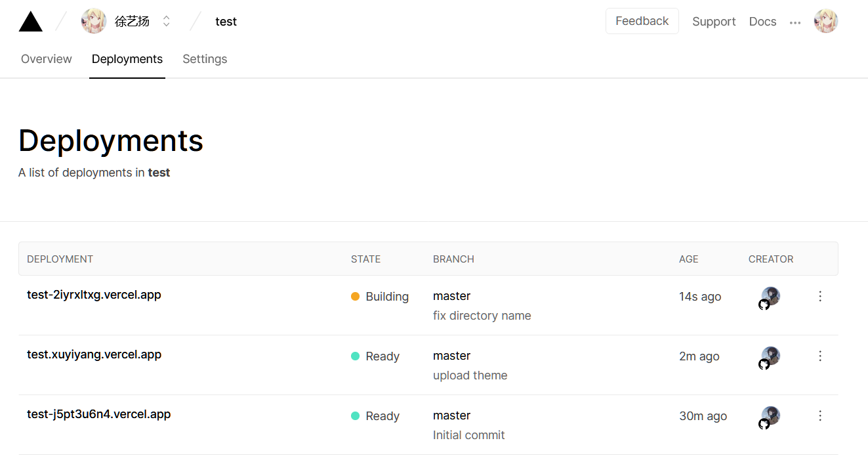Click the Feedback button
Image resolution: width=868 pixels, height=468 pixels.
coord(642,21)
